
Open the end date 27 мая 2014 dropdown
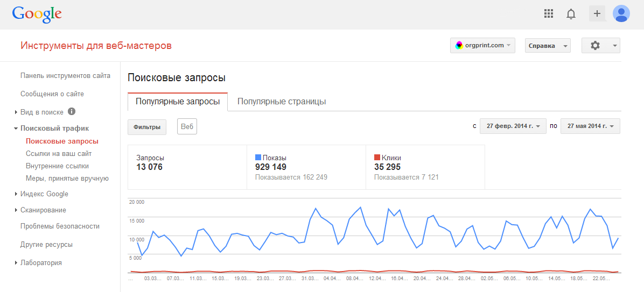(x=590, y=126)
